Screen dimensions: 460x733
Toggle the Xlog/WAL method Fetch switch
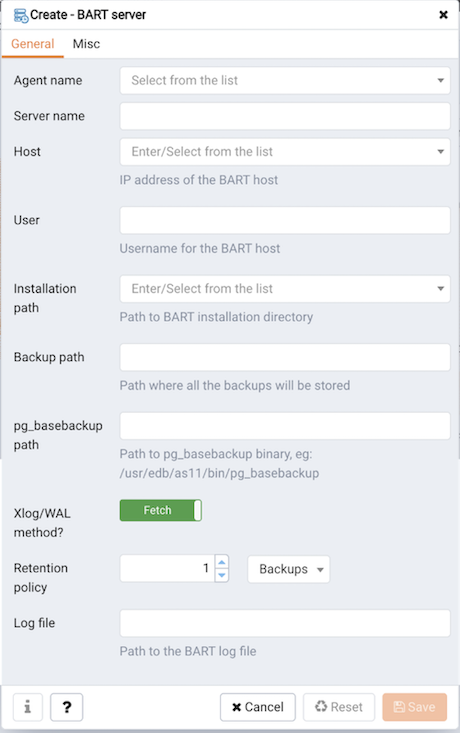tap(161, 510)
